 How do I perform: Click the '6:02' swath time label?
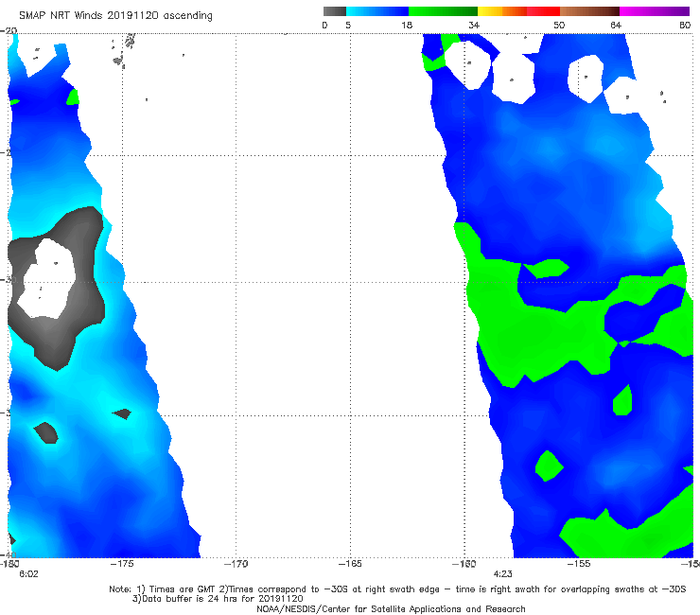[28, 574]
